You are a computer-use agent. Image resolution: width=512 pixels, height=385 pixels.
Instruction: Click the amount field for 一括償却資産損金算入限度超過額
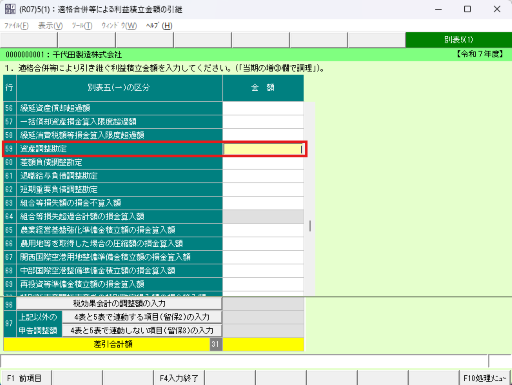[x=263, y=122]
